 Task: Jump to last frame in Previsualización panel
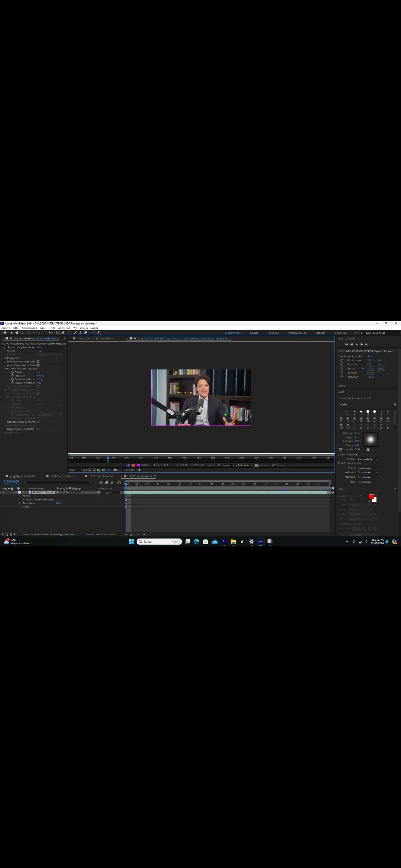366,344
